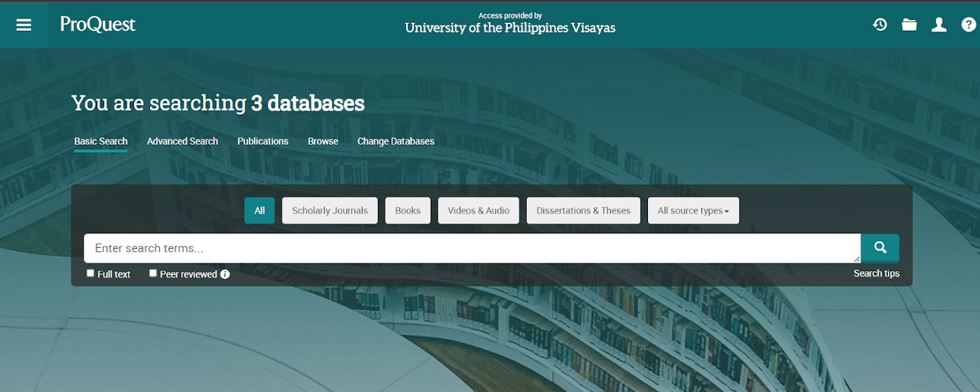Filter by Videos & Audio
Viewport: 980px width, 392px height.
click(x=479, y=211)
